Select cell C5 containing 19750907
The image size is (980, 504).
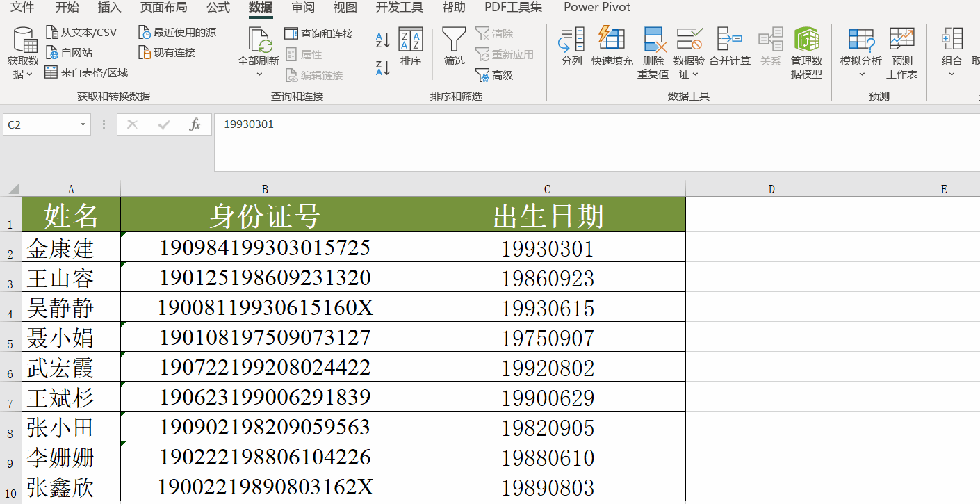click(547, 336)
